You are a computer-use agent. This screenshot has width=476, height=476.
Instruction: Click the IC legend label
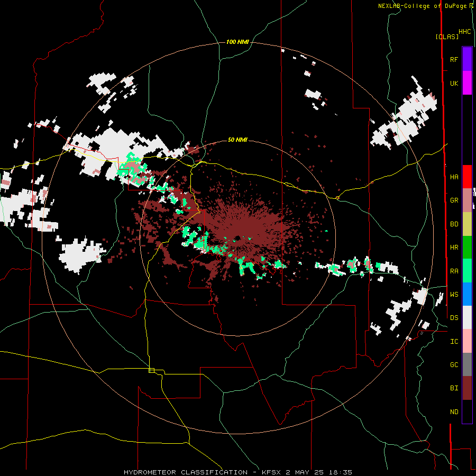[454, 342]
